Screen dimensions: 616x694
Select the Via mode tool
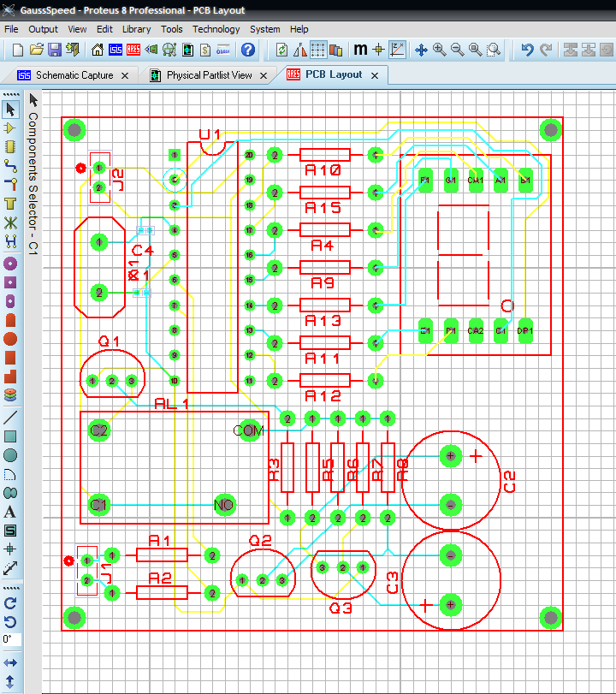click(x=11, y=184)
